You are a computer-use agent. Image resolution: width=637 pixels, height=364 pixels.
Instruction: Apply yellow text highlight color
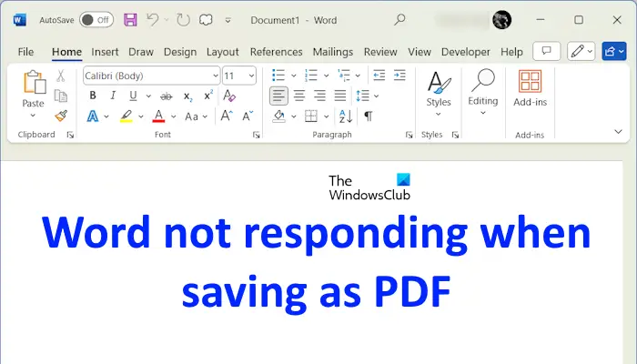point(126,116)
